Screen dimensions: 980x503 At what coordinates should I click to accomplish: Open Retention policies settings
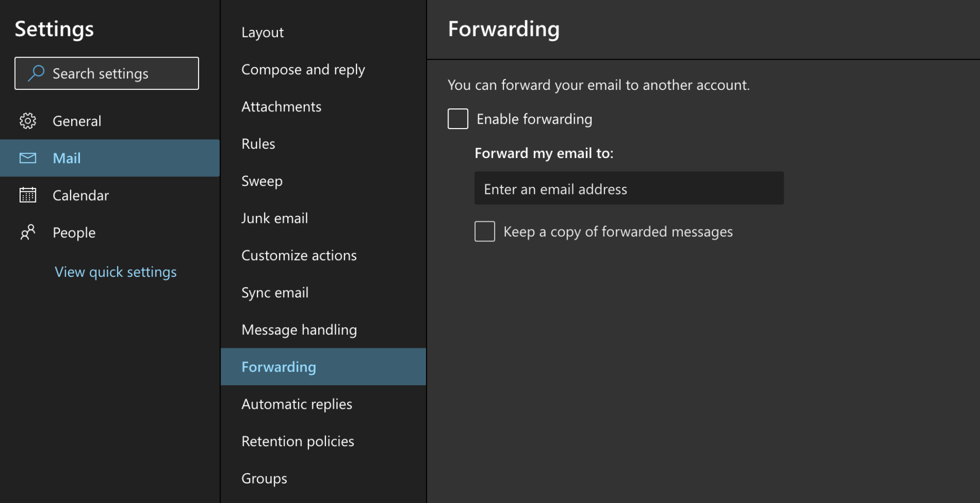pos(324,441)
